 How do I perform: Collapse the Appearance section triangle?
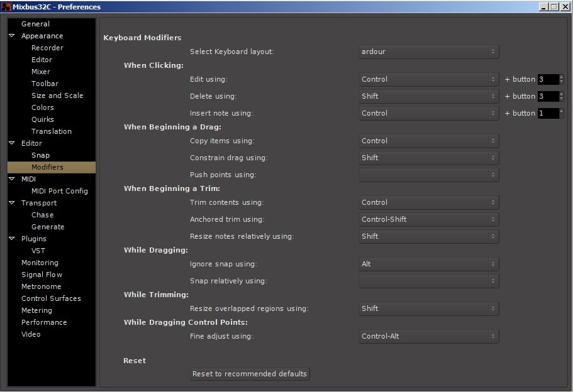point(12,36)
